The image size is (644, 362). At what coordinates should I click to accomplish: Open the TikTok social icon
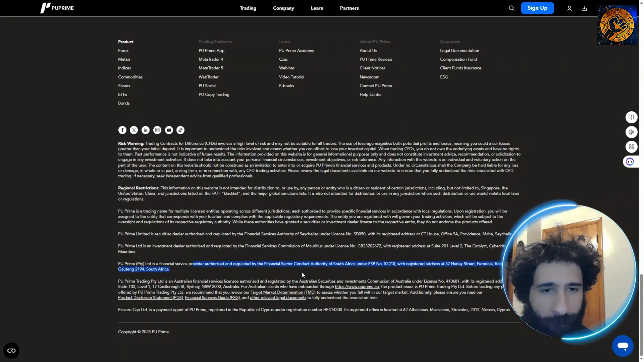[x=180, y=130]
